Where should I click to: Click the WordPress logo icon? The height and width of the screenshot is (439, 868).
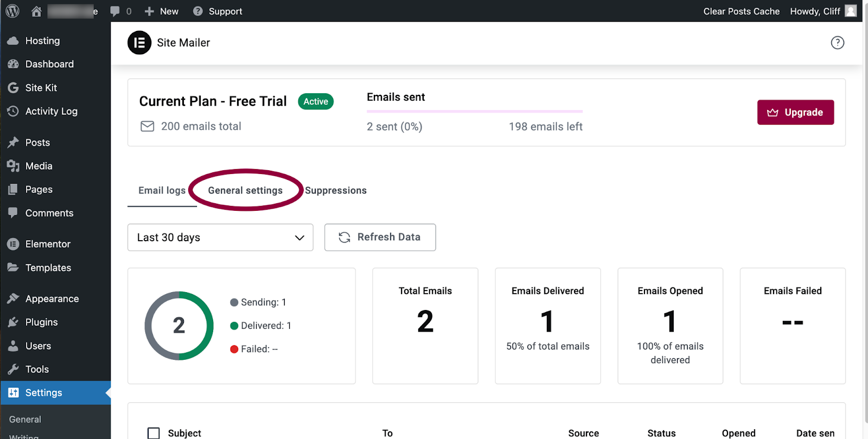(x=12, y=11)
